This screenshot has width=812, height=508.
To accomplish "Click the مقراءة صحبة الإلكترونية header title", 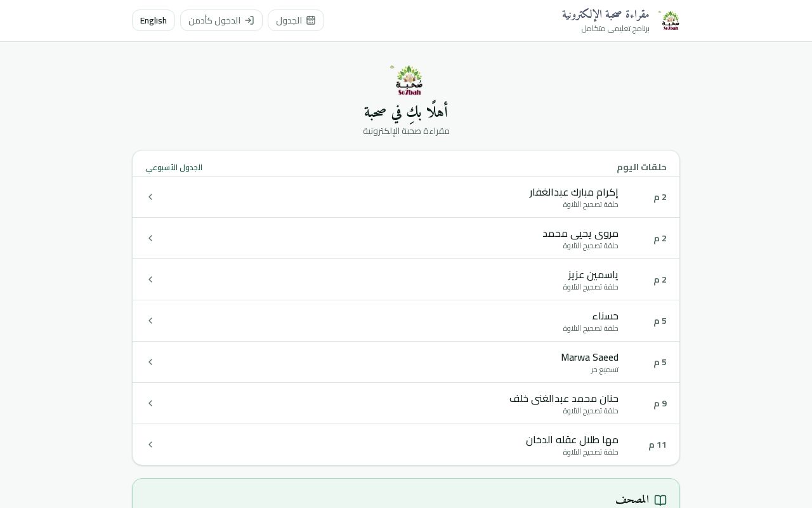I will (605, 15).
